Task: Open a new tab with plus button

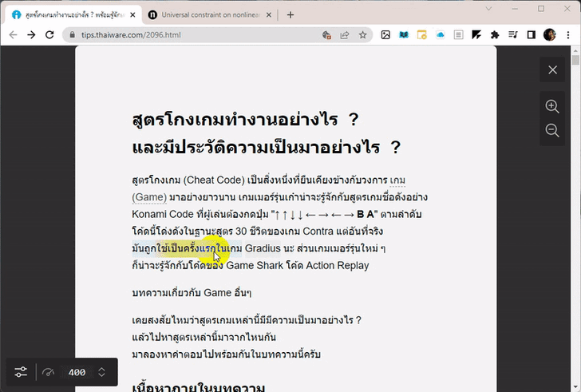Action: [x=290, y=15]
